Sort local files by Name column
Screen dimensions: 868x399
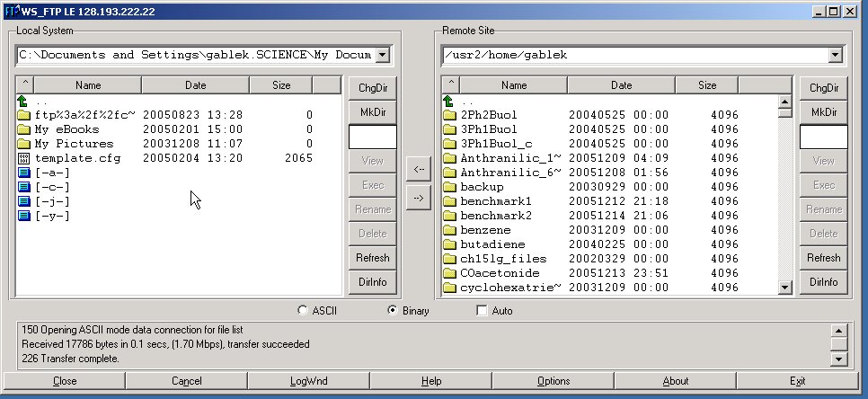click(x=88, y=85)
